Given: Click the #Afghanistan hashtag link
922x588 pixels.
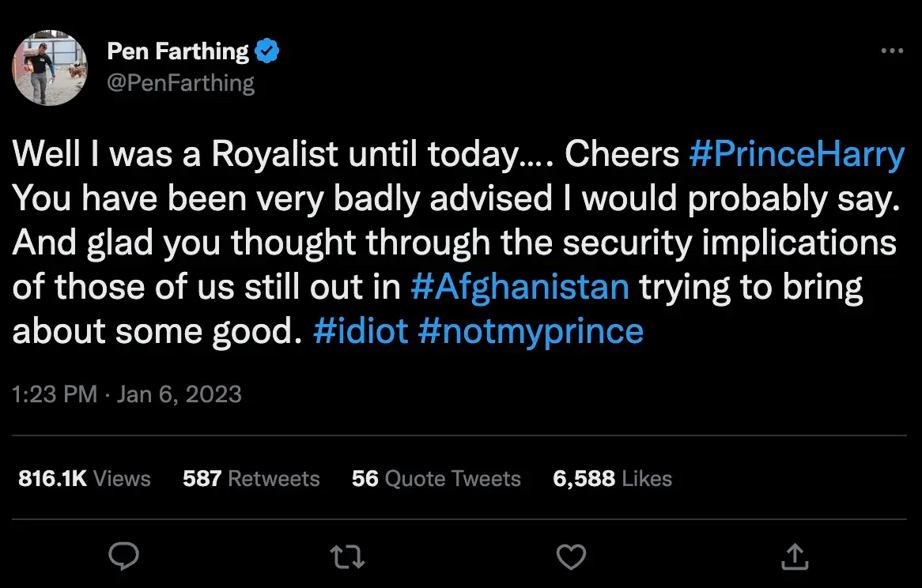Looking at the screenshot, I should [x=520, y=287].
